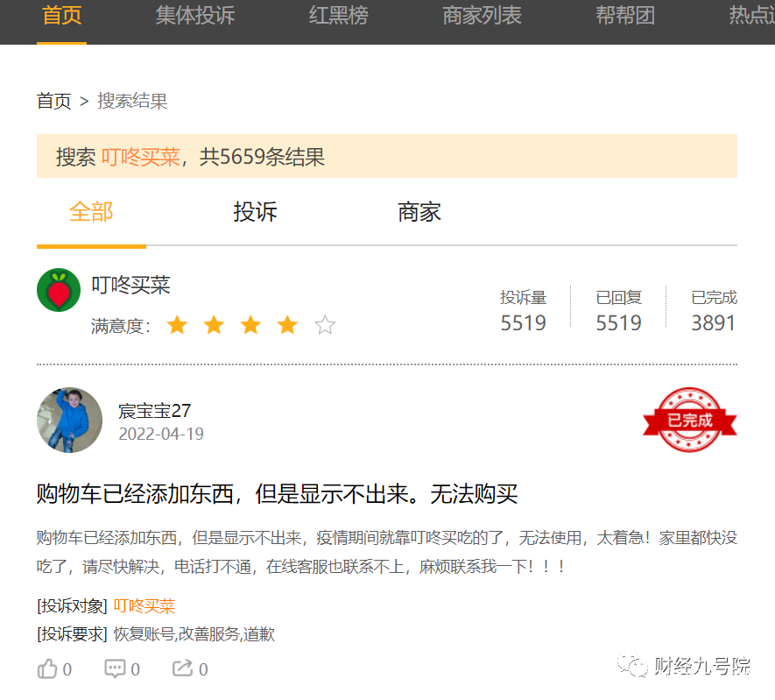Open the 叮咚买菜 merchant name link
Screen dimensions: 775x700
tap(130, 286)
